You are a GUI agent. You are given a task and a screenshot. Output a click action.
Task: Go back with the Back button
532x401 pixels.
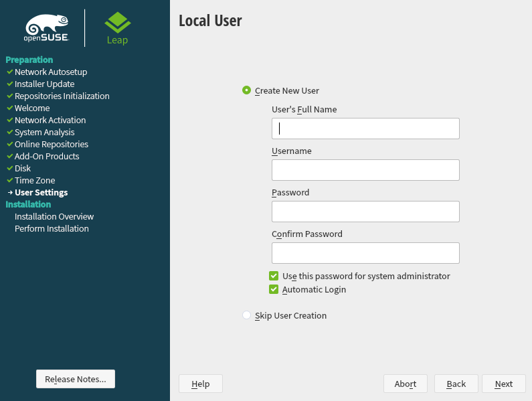pos(456,384)
